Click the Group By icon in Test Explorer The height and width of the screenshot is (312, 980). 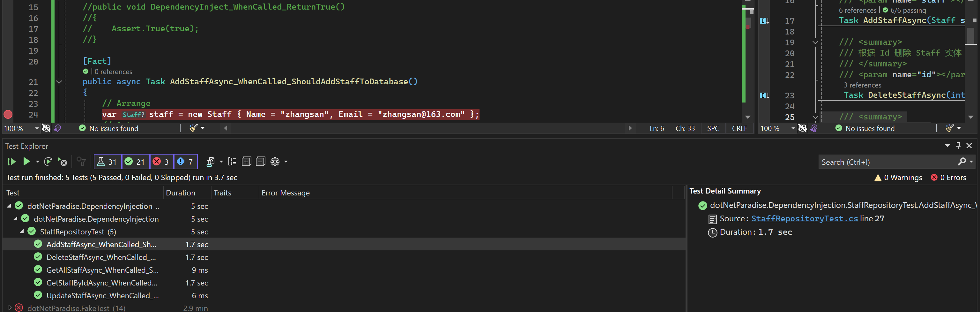[232, 162]
